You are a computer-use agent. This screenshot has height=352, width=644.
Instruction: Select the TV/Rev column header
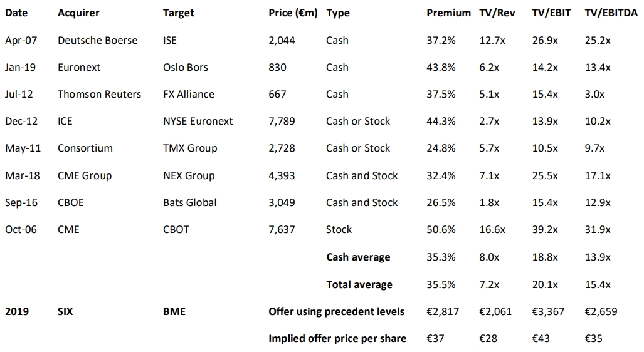[x=497, y=13]
